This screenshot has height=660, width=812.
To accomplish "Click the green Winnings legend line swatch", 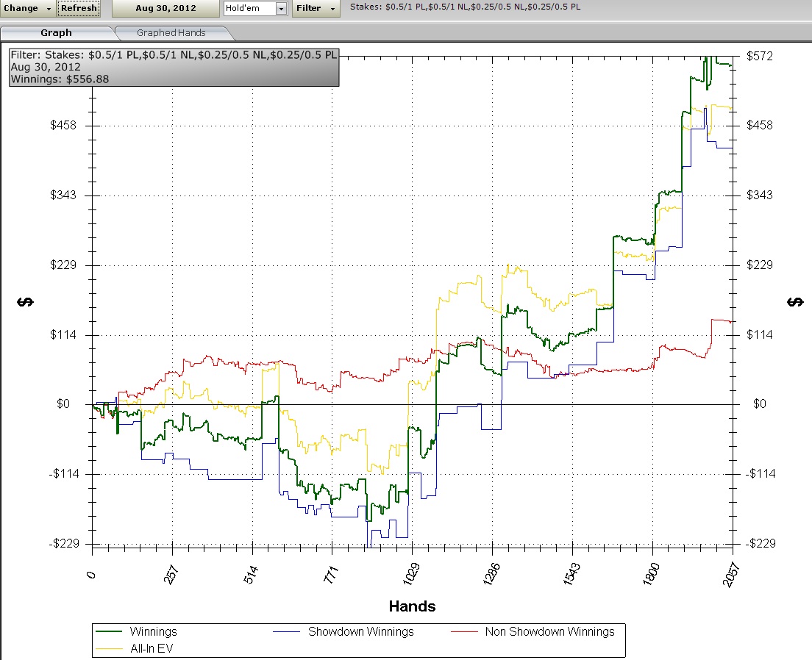I will (109, 631).
